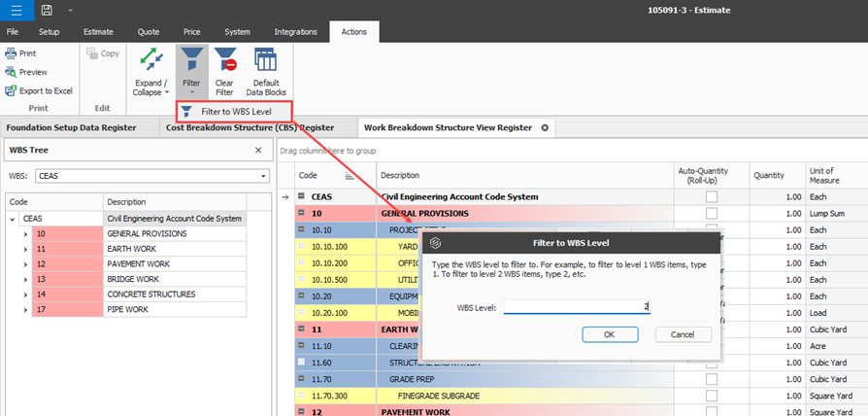Toggle Auto-Quantity checkbox for CLEARING row

(712, 345)
